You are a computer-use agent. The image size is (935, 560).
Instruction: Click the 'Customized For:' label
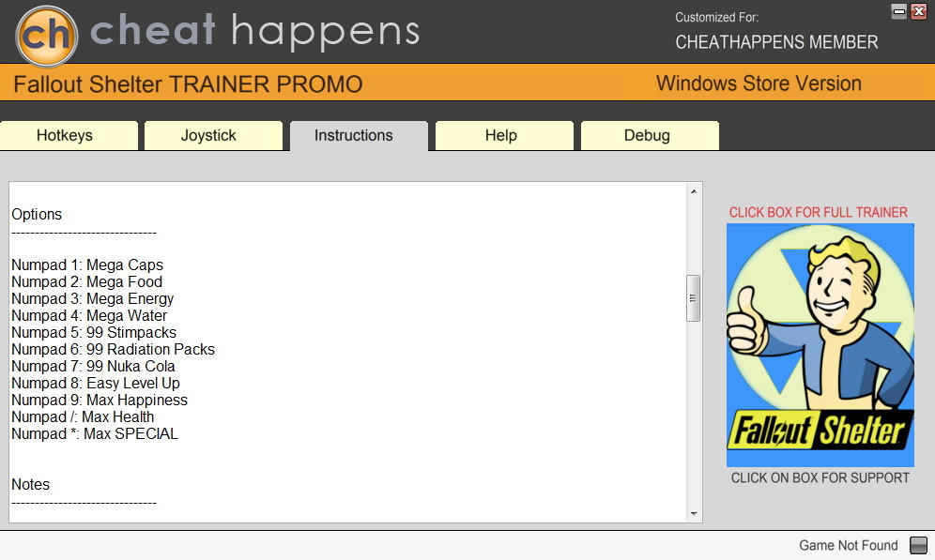pyautogui.click(x=717, y=17)
